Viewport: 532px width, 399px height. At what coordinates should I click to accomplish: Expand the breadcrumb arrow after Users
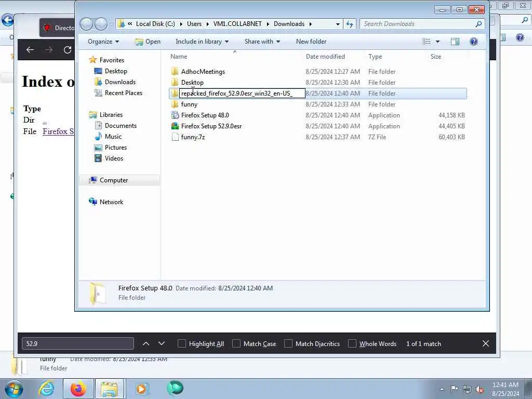207,24
